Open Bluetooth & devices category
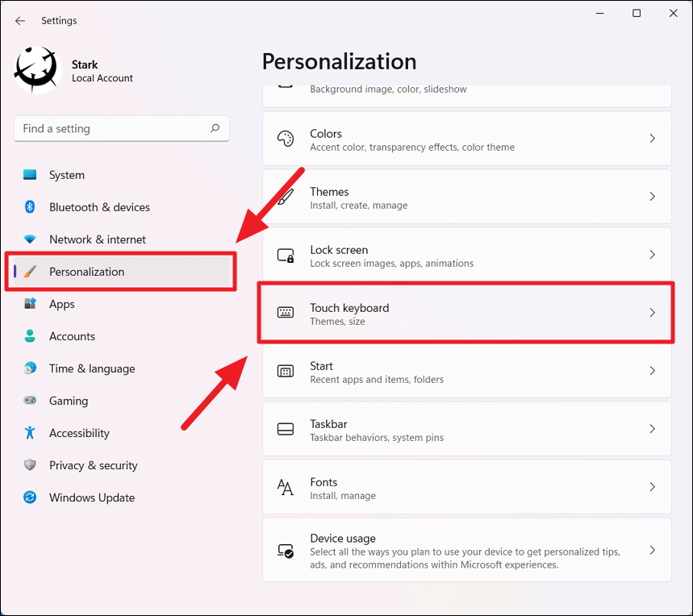 point(122,207)
